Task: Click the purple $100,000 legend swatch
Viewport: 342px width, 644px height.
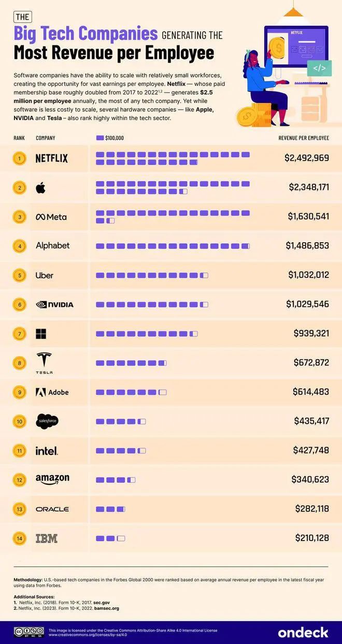Action: (100, 138)
